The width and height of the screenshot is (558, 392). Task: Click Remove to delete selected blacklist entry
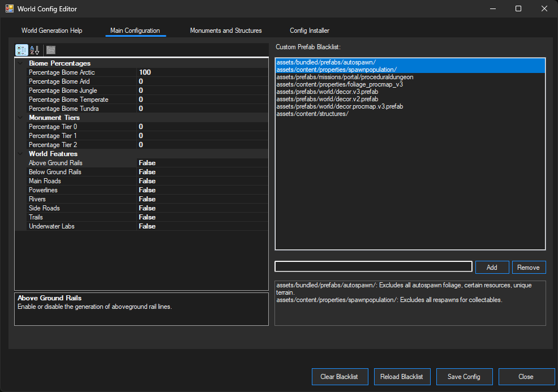coord(529,266)
